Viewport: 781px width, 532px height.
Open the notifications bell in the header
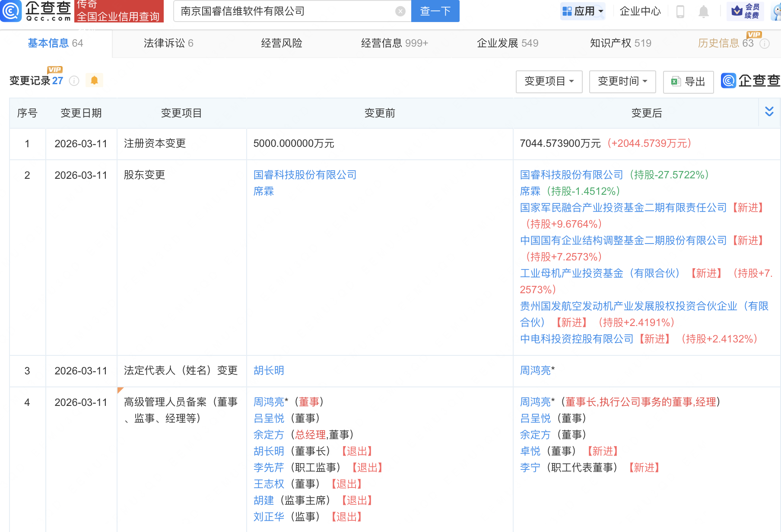tap(703, 11)
